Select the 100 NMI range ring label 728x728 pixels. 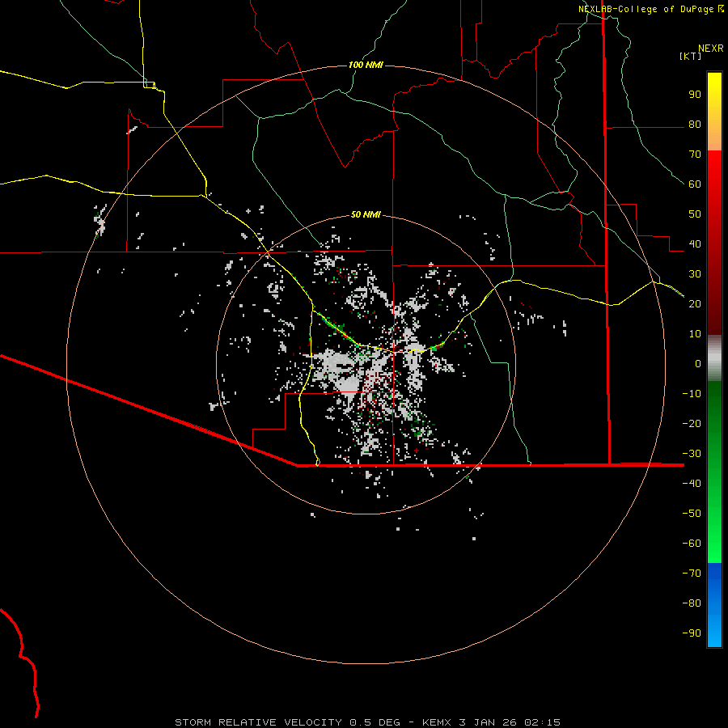(366, 65)
